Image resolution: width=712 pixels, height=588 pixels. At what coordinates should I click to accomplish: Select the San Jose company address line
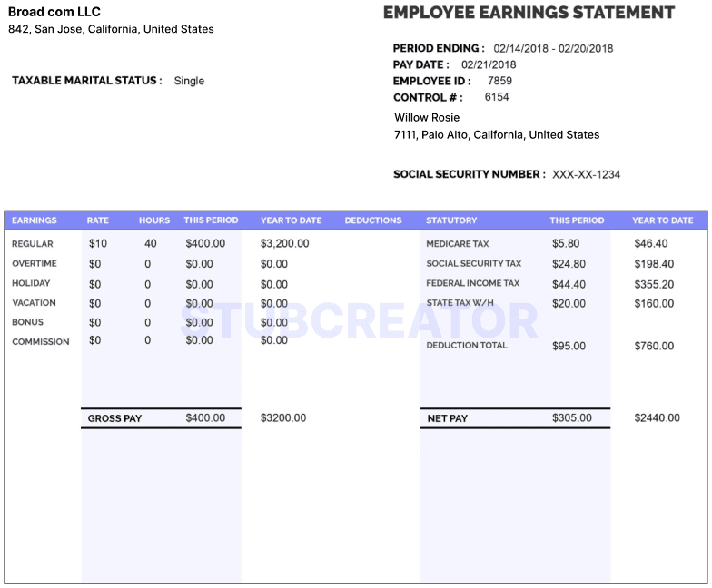pos(111,29)
